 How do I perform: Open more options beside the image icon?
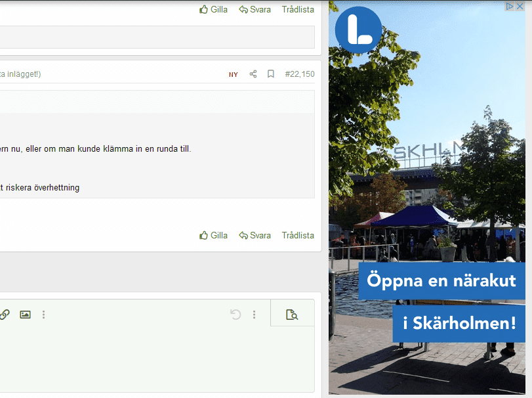[44, 315]
